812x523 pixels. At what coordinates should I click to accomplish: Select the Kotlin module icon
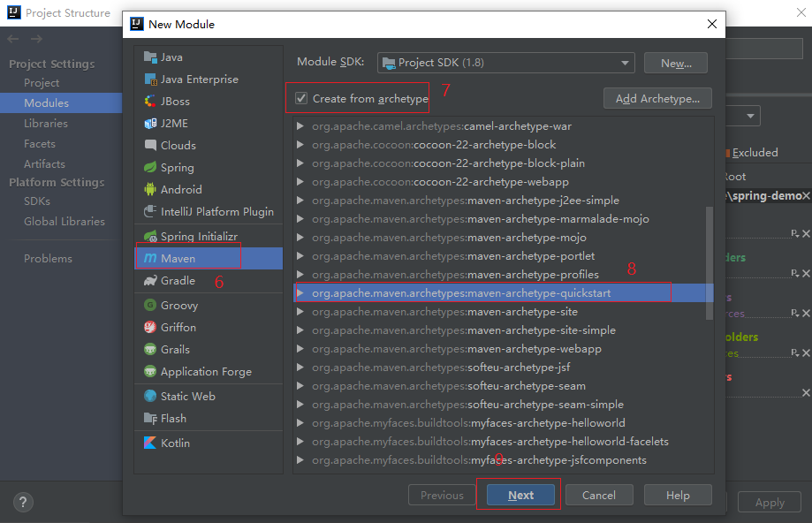point(149,443)
